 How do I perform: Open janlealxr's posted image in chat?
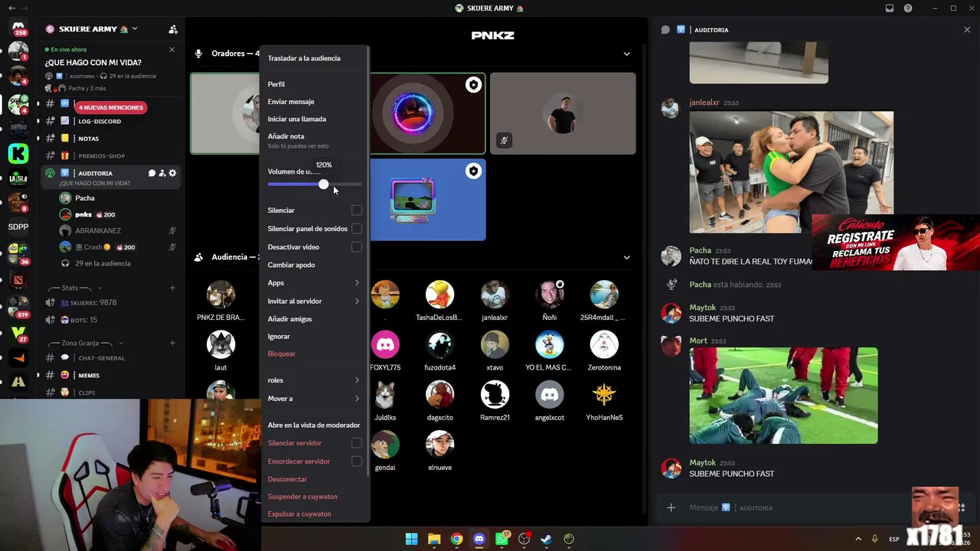(x=791, y=172)
